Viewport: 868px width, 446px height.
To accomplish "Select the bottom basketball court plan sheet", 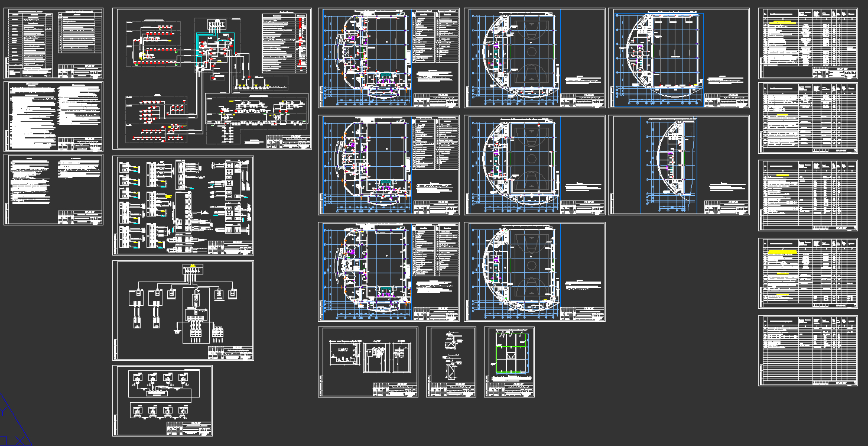I will pos(535,272).
